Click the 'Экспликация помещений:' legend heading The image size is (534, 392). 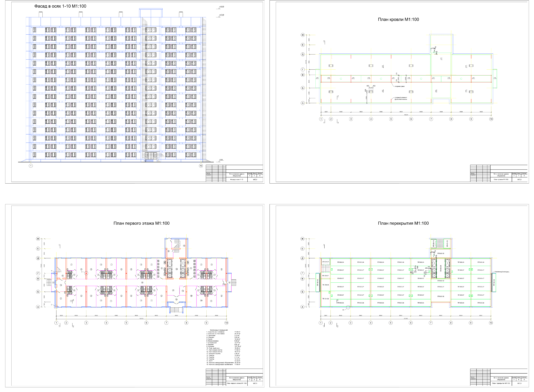point(219,330)
